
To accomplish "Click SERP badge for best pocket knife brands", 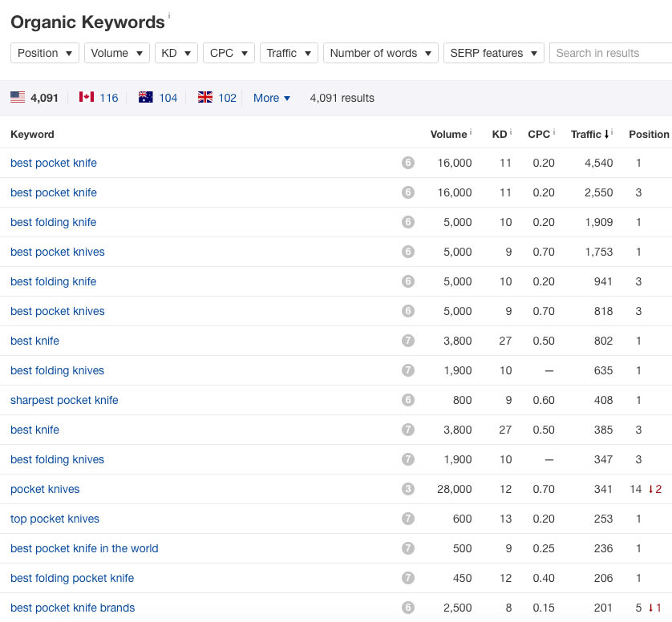I will 408,608.
